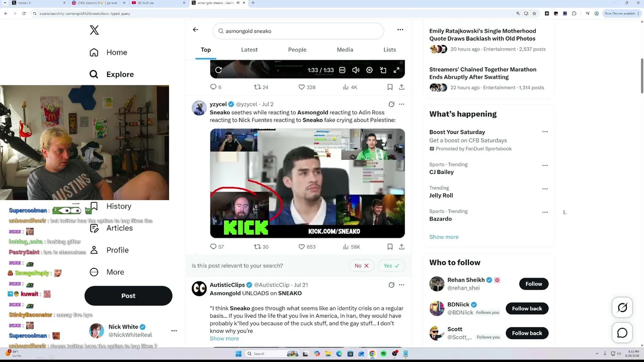Screen dimensions: 644x362
Task: Open the floating Grok button
Action: pos(622,308)
